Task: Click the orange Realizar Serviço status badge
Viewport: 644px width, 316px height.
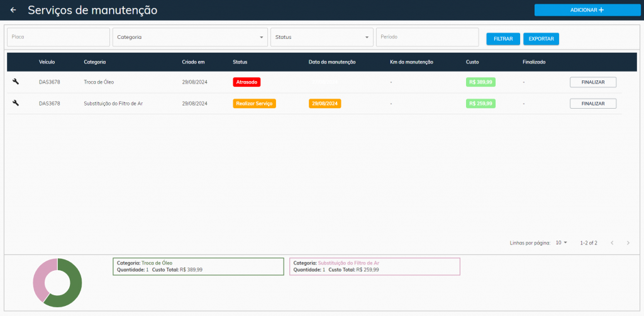Action: click(254, 104)
